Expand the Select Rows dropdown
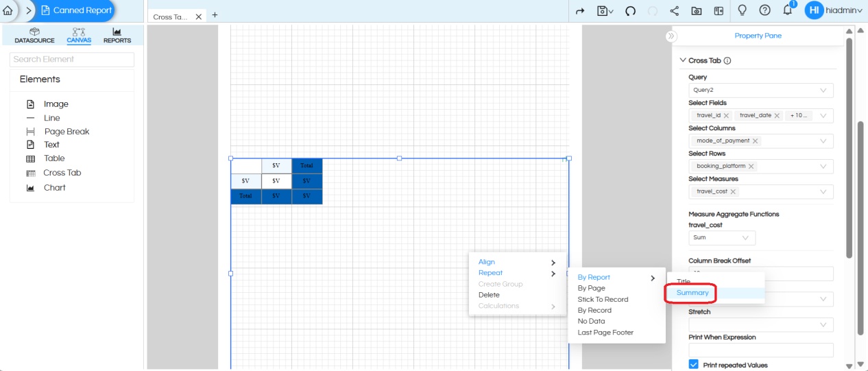 point(823,167)
